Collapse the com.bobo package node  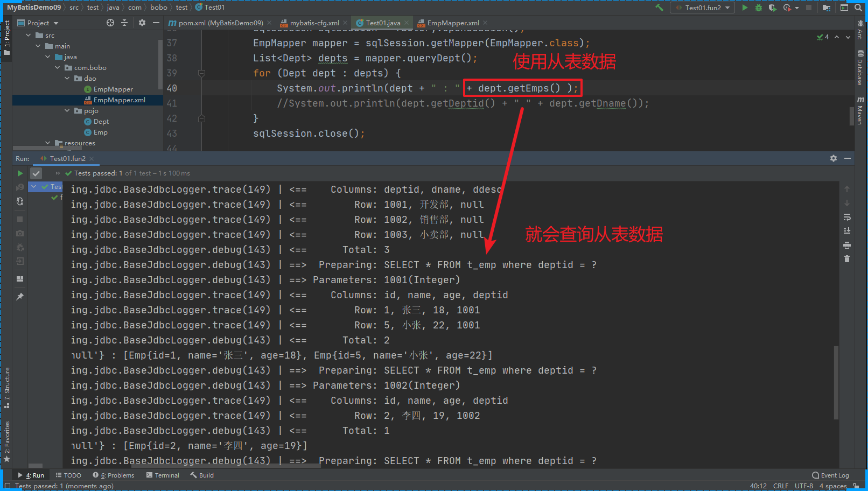click(58, 67)
